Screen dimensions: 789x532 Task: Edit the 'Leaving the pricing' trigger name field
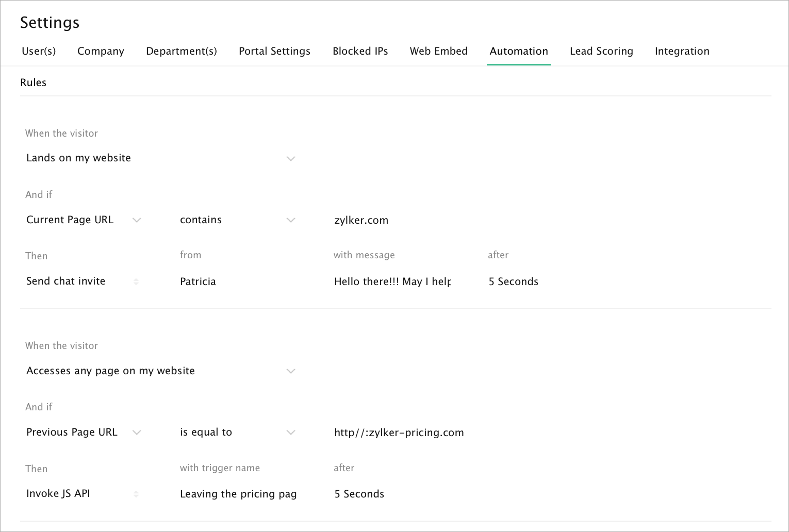[x=238, y=494]
